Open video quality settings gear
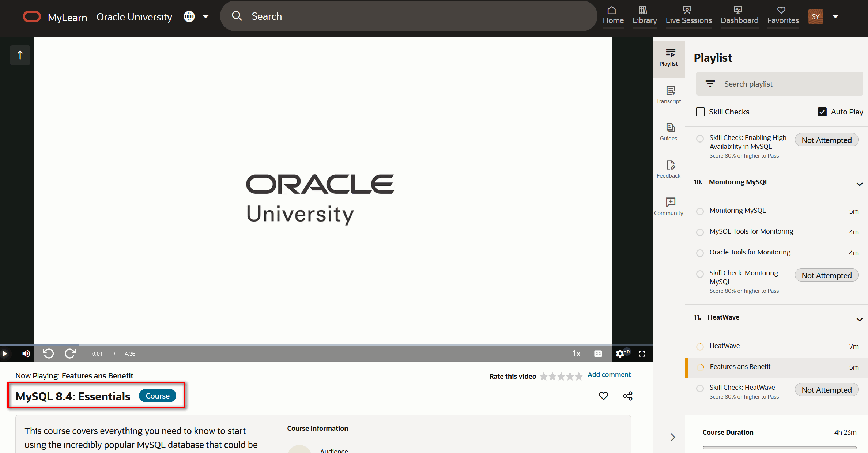The width and height of the screenshot is (868, 453). pos(620,354)
